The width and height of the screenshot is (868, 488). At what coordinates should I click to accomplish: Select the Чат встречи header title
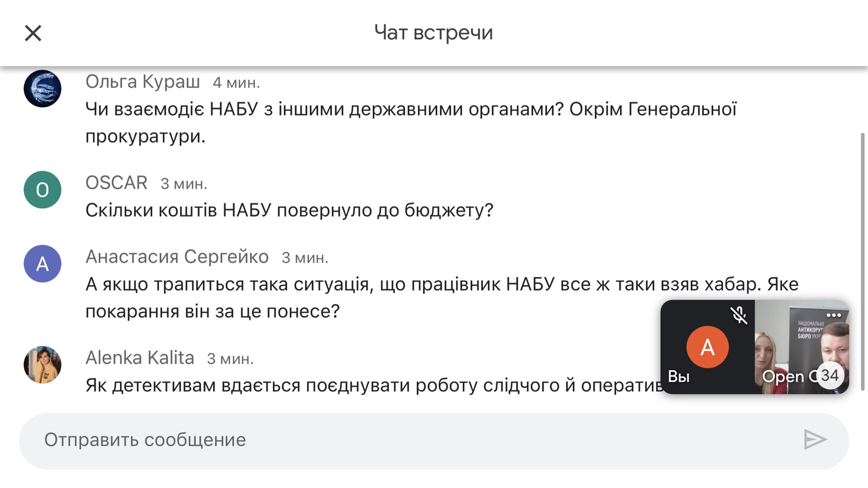coord(433,33)
